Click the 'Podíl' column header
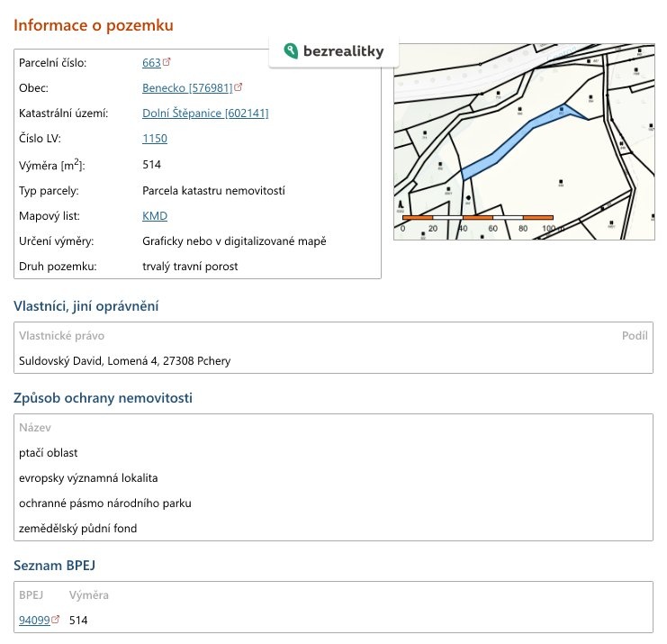This screenshot has height=644, width=667. click(635, 336)
